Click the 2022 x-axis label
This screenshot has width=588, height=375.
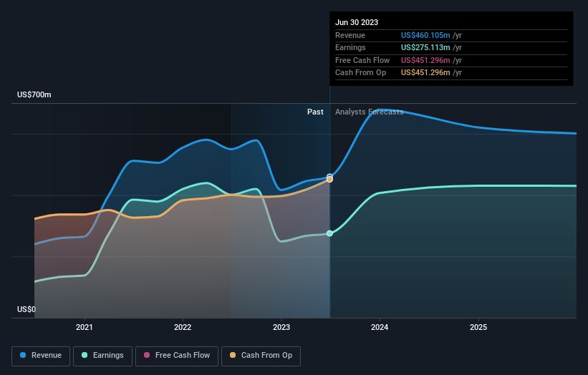[x=183, y=327]
